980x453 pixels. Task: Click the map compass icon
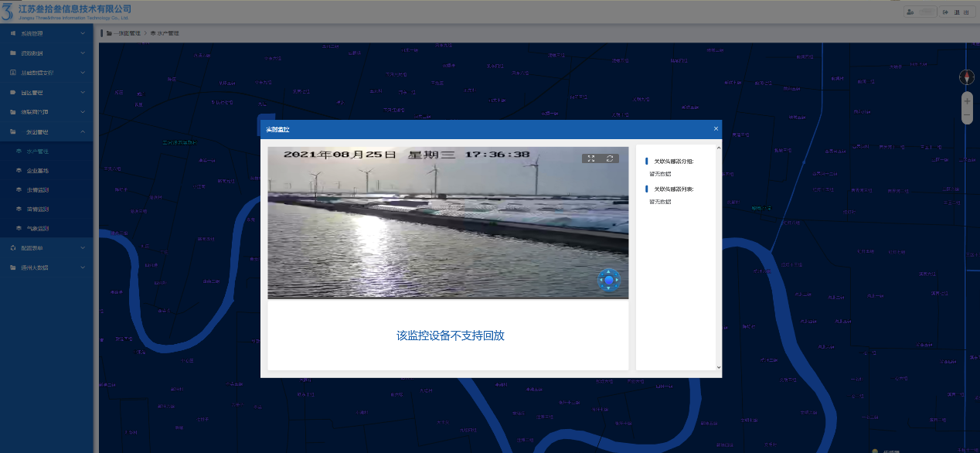[967, 77]
